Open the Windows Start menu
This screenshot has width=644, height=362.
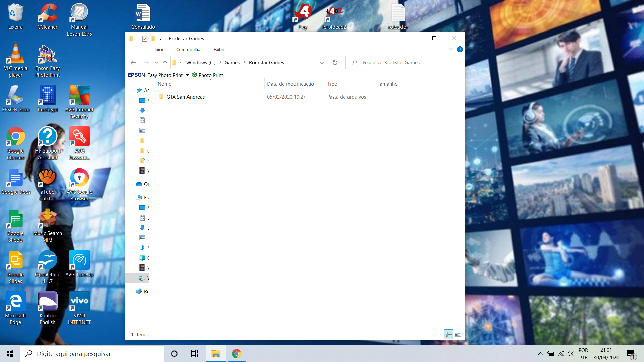(10, 354)
